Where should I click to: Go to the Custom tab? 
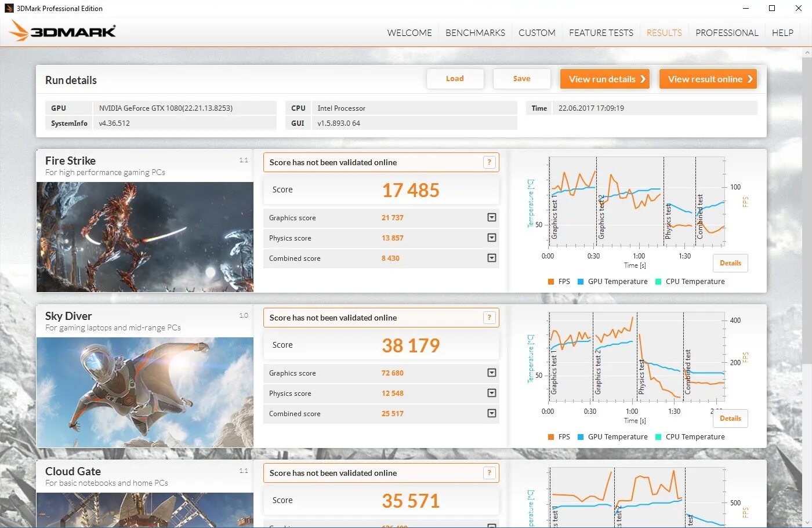(537, 33)
